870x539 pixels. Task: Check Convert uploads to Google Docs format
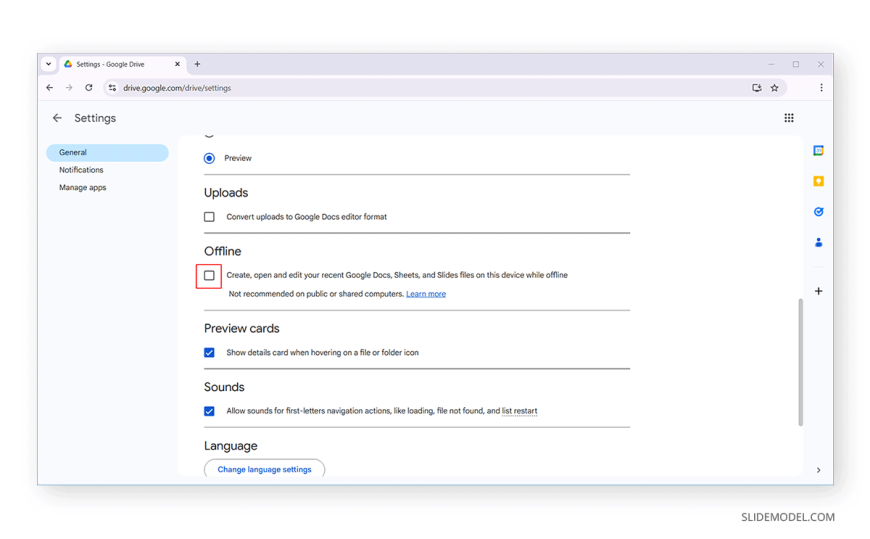point(209,216)
